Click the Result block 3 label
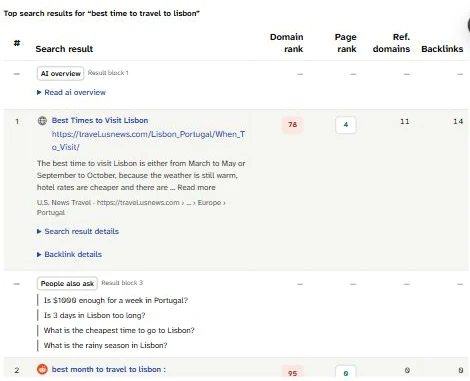This screenshot has width=470, height=381. tap(122, 283)
